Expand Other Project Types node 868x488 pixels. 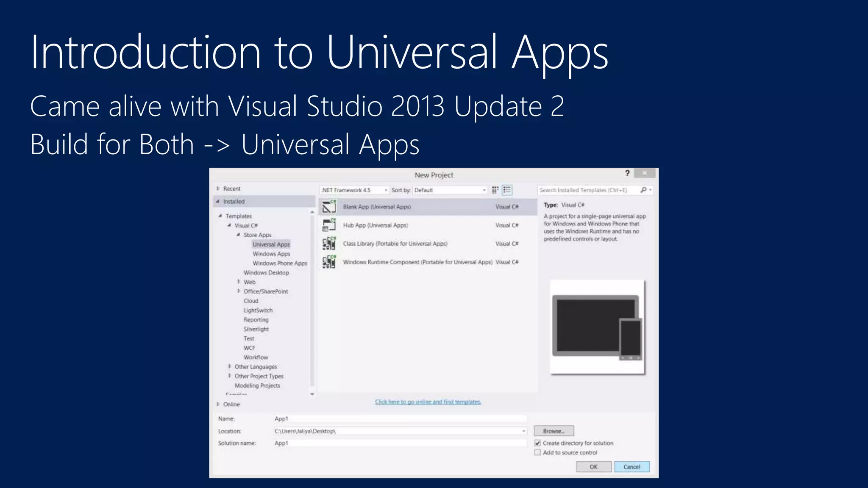point(229,376)
